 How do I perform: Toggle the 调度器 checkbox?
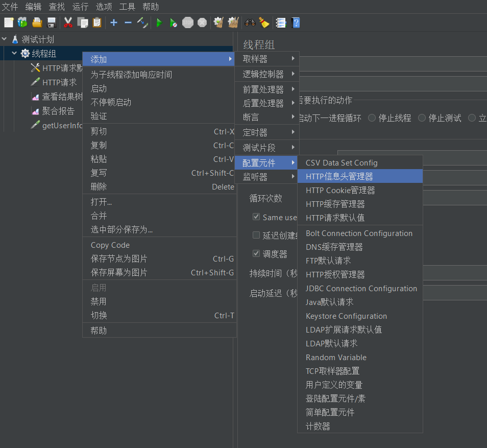pyautogui.click(x=256, y=253)
